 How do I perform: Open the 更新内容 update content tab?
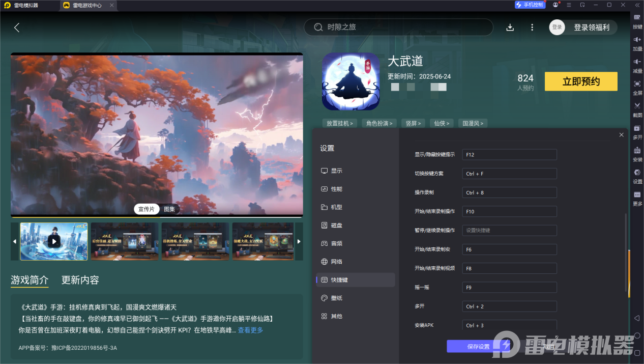[80, 280]
